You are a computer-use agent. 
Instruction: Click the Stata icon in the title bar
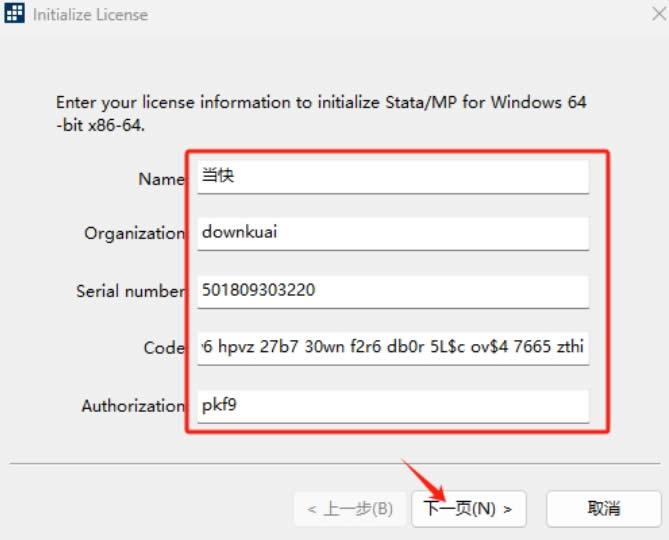pyautogui.click(x=15, y=15)
